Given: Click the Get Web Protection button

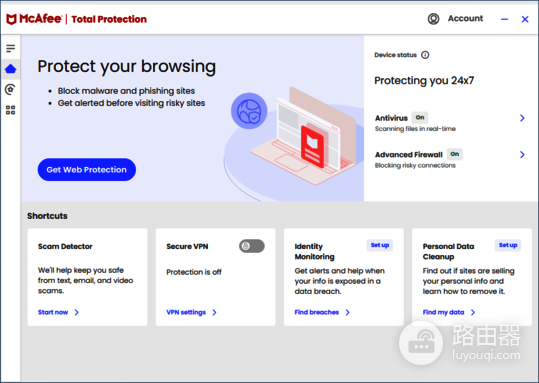Looking at the screenshot, I should 87,169.
